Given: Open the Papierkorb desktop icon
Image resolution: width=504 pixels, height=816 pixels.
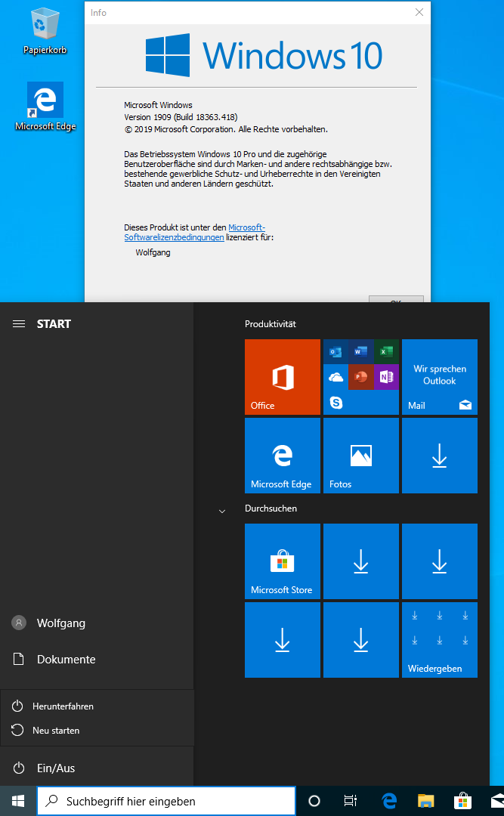Looking at the screenshot, I should click(45, 31).
